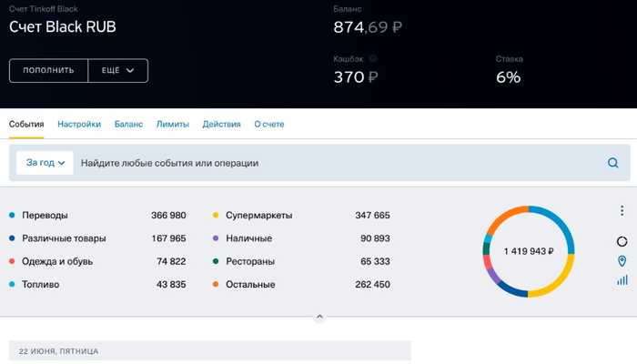Open the Лимиты tab
This screenshot has width=637, height=364.
[173, 125]
